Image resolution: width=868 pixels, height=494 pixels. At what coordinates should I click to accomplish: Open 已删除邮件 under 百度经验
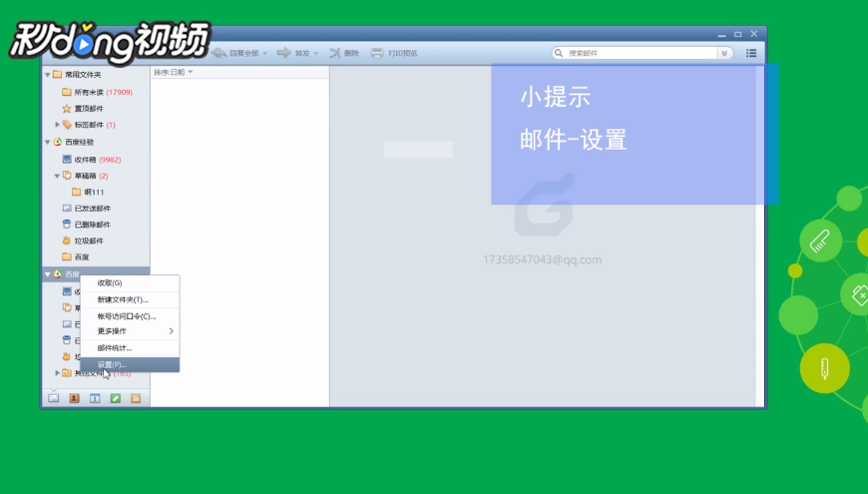tap(87, 225)
